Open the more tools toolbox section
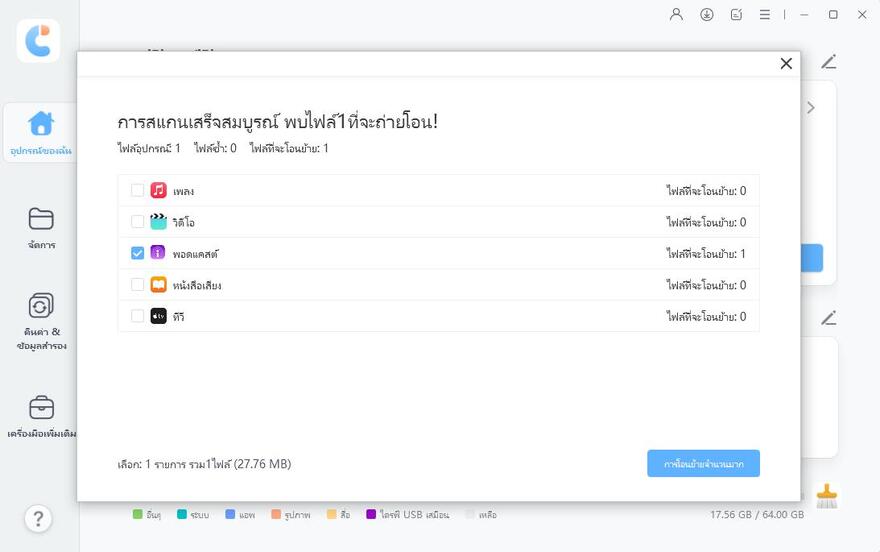 click(x=42, y=417)
